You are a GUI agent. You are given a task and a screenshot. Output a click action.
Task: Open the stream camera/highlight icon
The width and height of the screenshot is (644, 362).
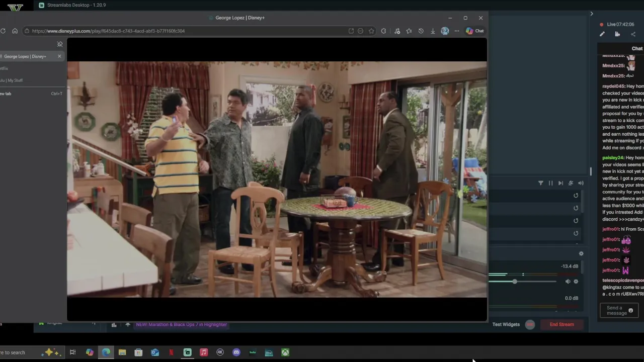coord(617,34)
